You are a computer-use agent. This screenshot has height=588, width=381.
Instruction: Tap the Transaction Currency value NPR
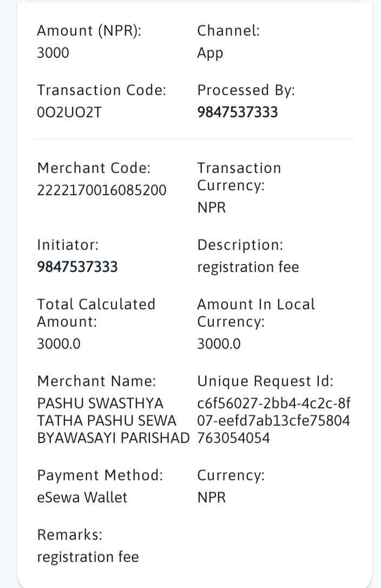212,207
